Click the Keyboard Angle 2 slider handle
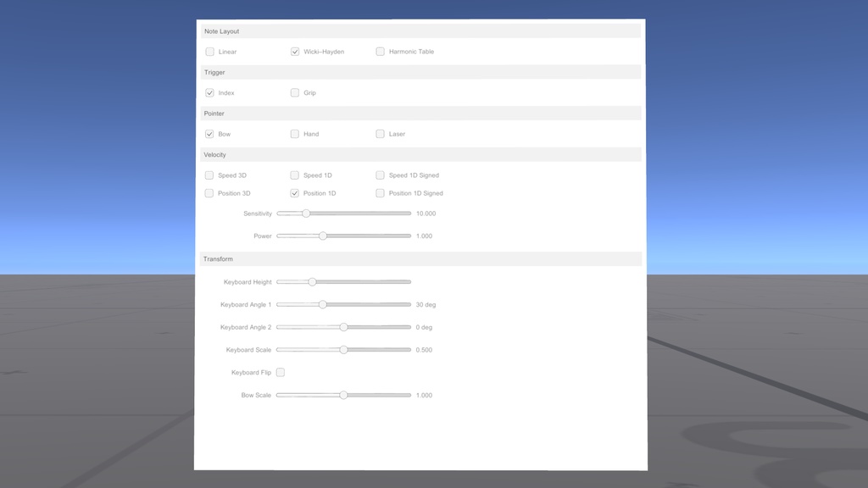868x488 pixels. pyautogui.click(x=344, y=328)
